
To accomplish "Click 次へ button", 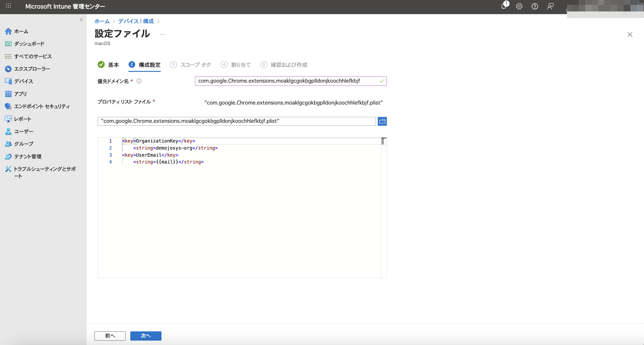I will coord(146,336).
